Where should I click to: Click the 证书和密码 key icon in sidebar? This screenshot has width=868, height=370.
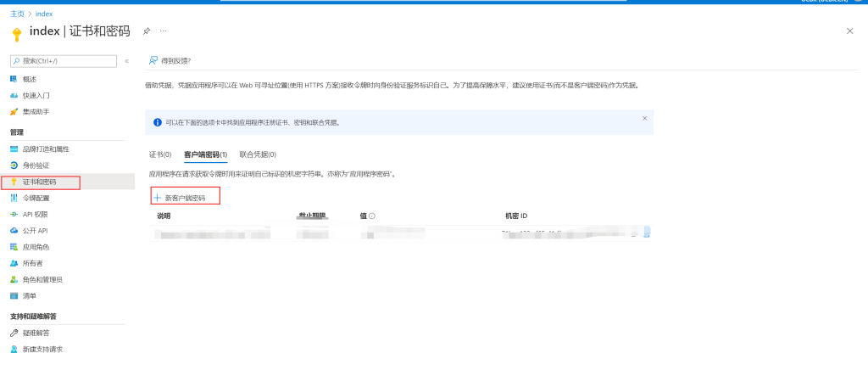tap(14, 182)
